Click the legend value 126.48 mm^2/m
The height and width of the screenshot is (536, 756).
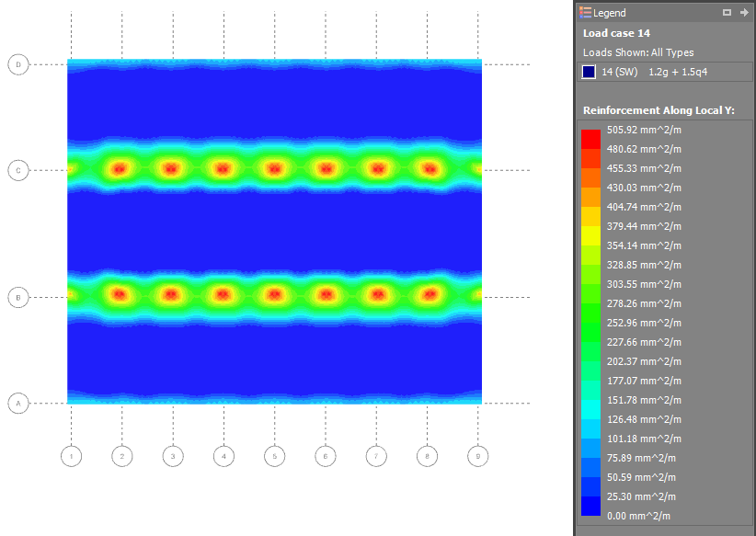coord(644,419)
